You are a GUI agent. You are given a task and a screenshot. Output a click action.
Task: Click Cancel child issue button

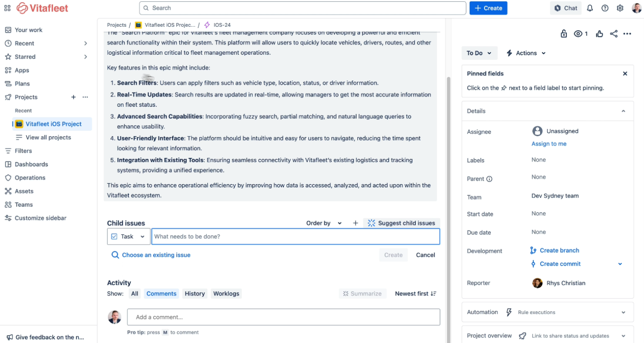pos(425,255)
